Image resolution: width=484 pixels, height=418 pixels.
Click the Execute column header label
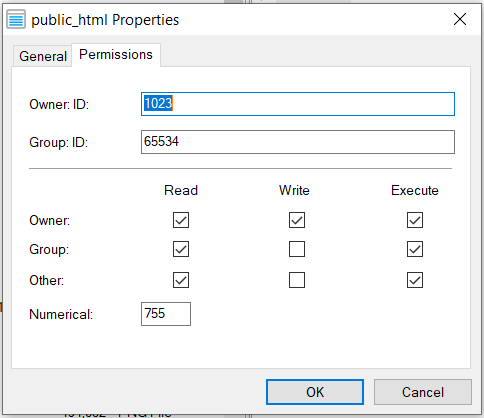[415, 190]
